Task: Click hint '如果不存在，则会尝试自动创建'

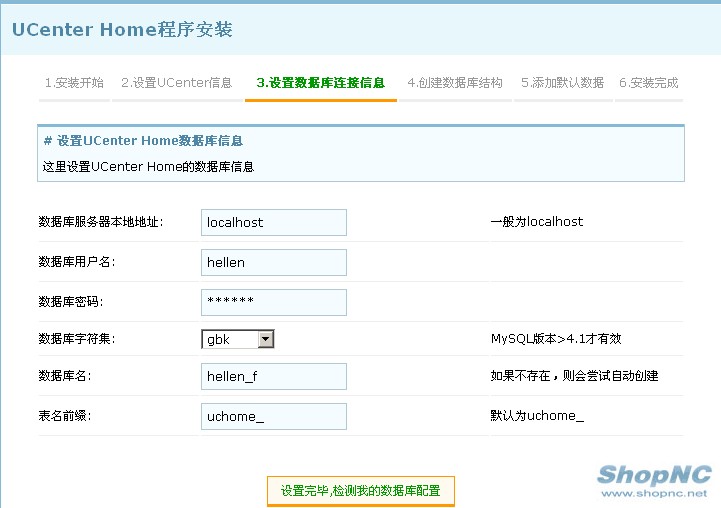Action: [574, 376]
